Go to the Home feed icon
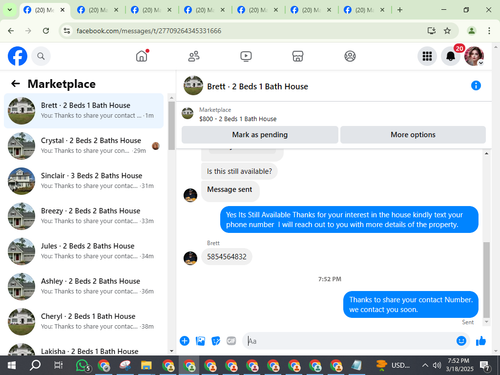 142,56
